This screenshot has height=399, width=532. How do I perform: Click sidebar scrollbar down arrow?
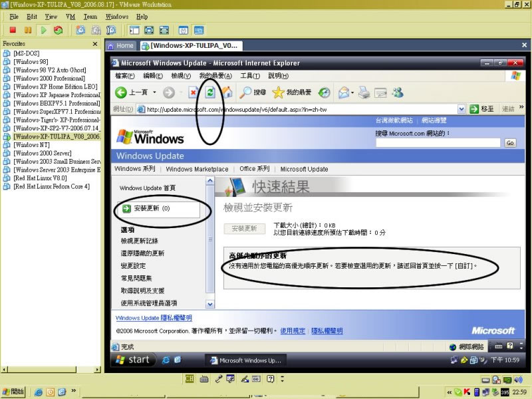pos(210,304)
